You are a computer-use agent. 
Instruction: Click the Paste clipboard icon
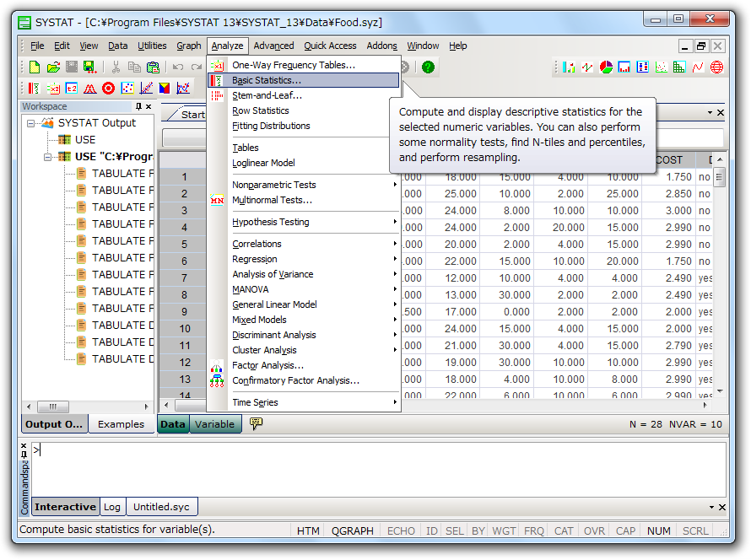tap(153, 67)
